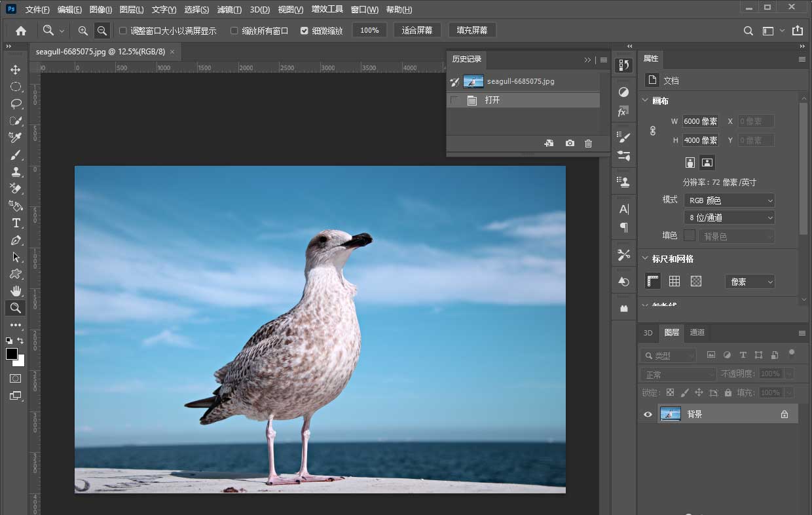Delete the current history state
This screenshot has width=812, height=515.
point(588,143)
